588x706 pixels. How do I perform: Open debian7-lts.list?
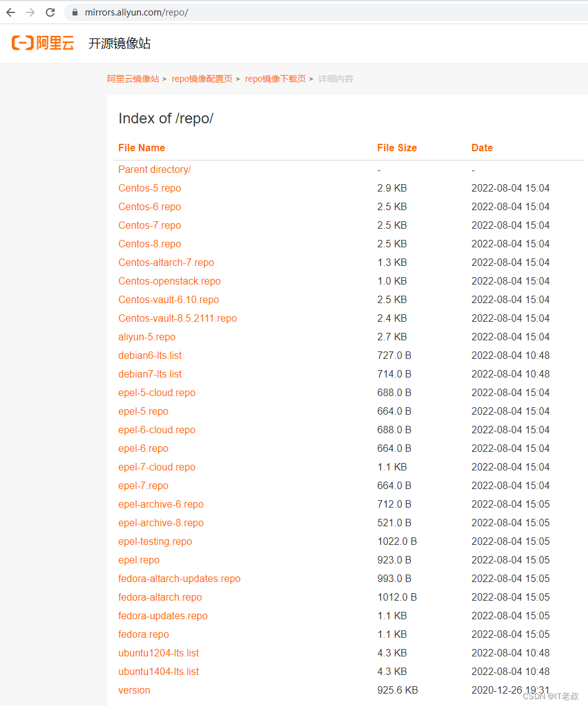tap(150, 374)
